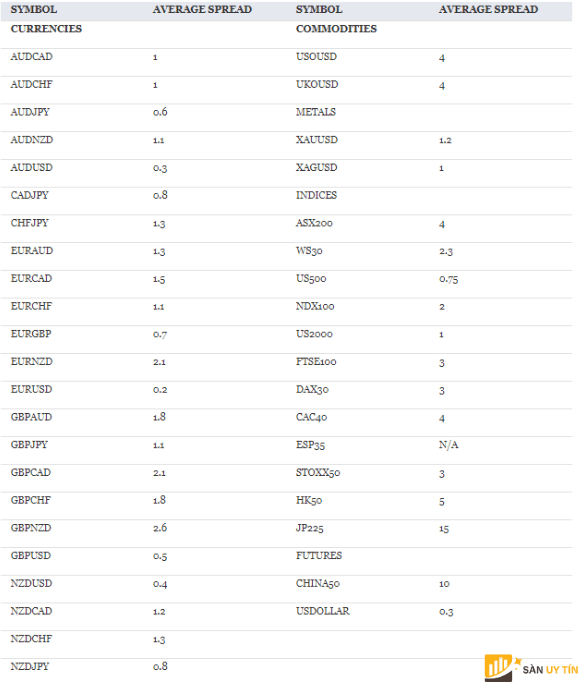Select the STOXX50 index symbol
The image size is (579, 682).
tap(318, 472)
